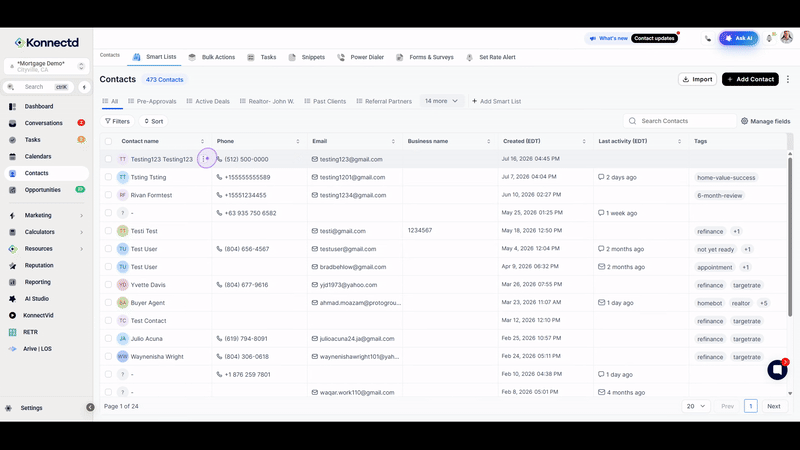Click the Konnectd logo
This screenshot has height=450, width=800.
click(x=46, y=43)
